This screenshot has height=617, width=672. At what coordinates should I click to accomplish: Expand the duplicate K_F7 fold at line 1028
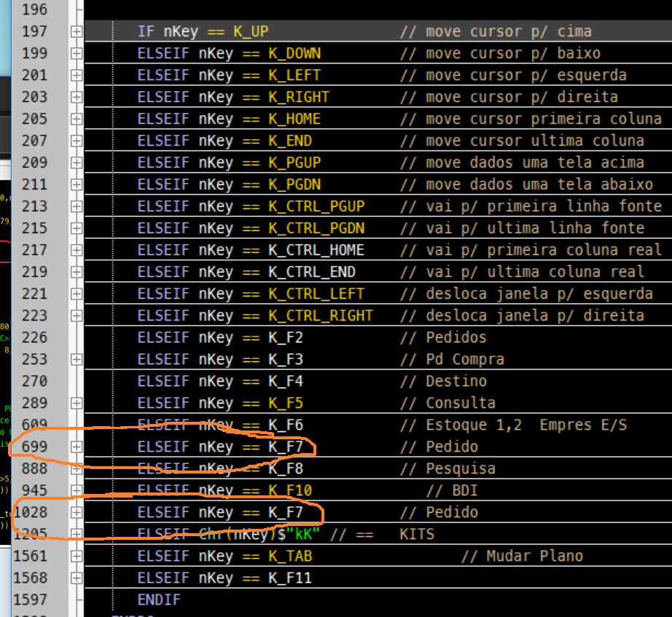(x=76, y=512)
